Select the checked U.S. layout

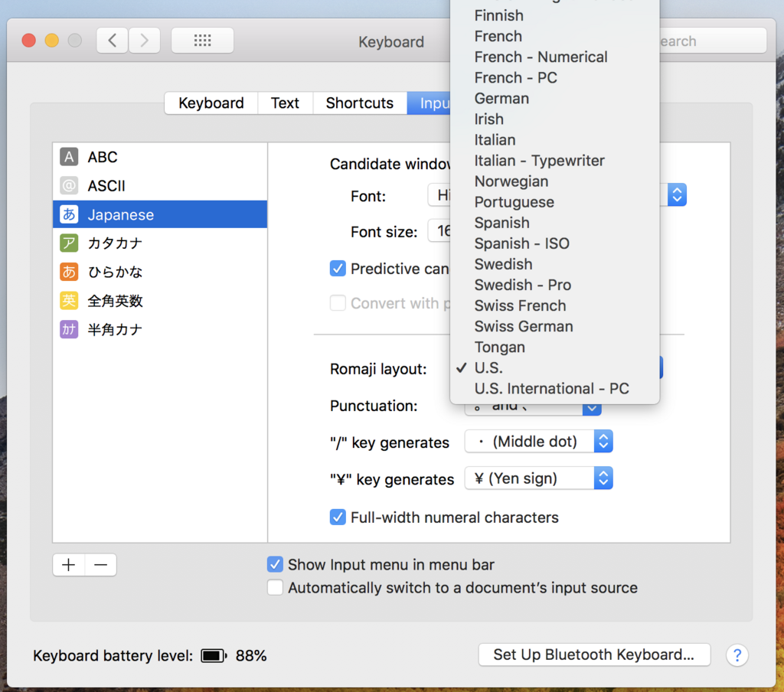[554, 368]
